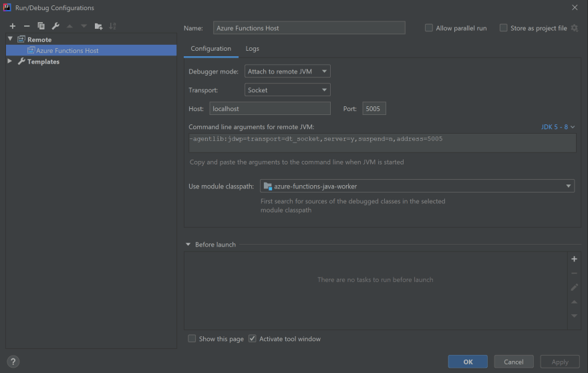Click the OK button
Viewport: 588px width, 373px height.
click(468, 362)
